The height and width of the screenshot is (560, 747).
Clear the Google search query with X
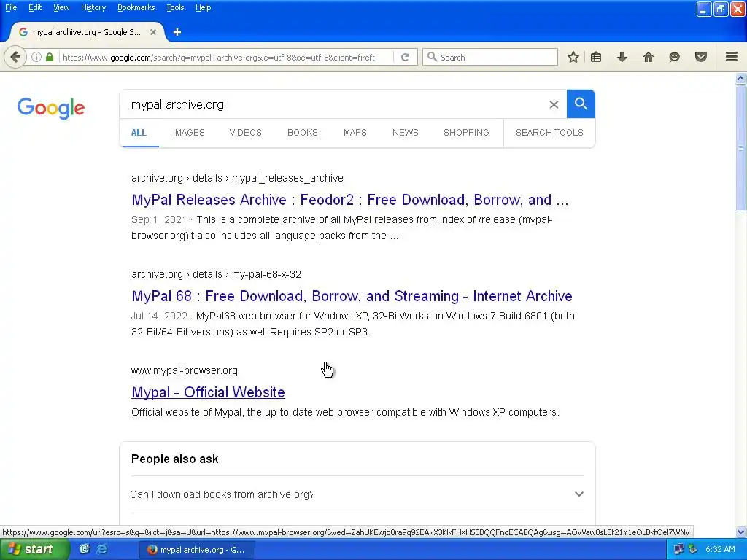[554, 104]
